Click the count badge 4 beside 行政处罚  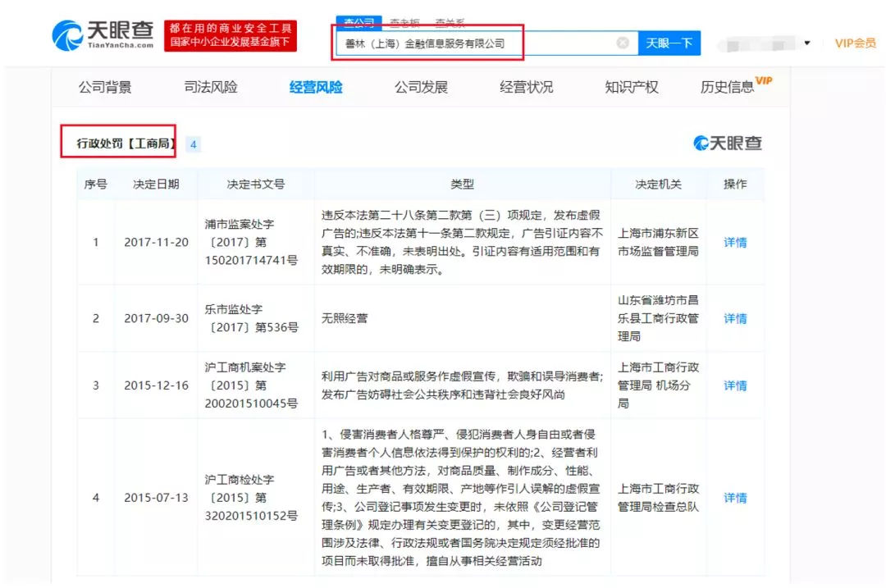click(194, 144)
